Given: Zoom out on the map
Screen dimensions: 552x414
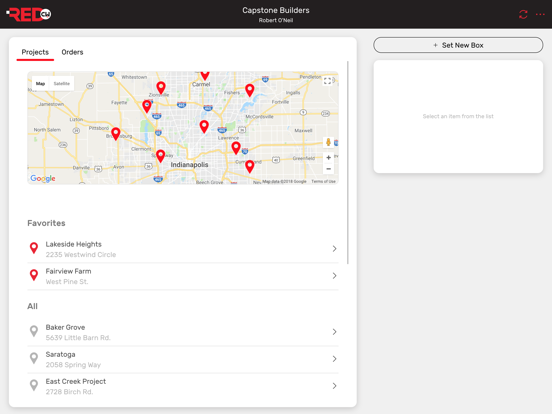Looking at the screenshot, I should (x=328, y=169).
